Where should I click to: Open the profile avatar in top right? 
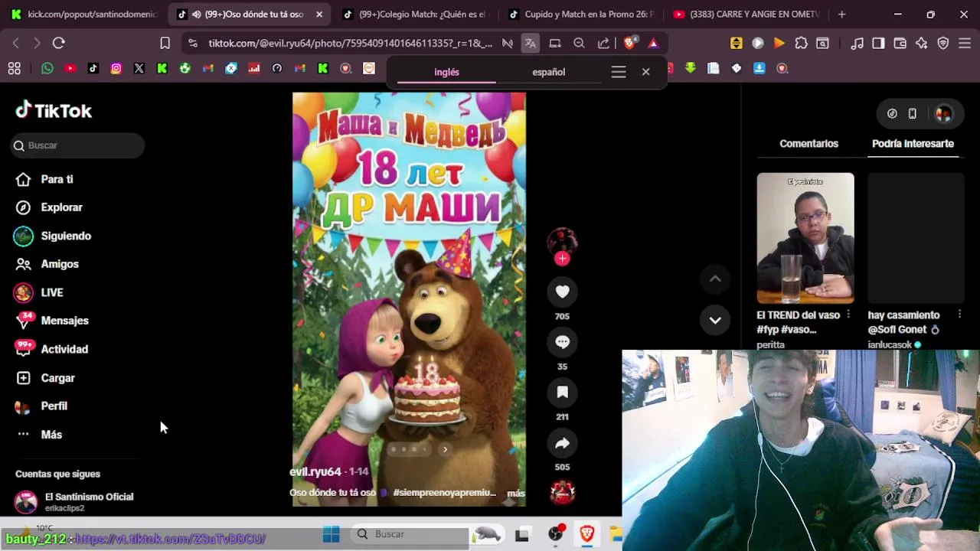943,113
